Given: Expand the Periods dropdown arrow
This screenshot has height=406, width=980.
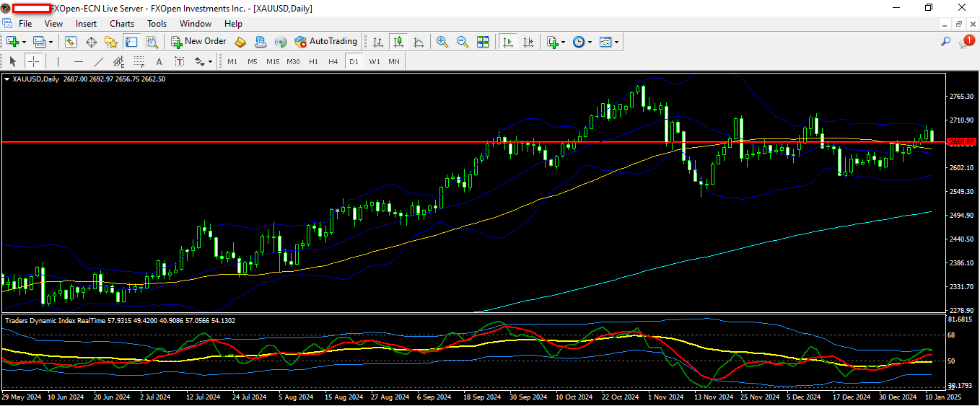Looking at the screenshot, I should click(590, 42).
